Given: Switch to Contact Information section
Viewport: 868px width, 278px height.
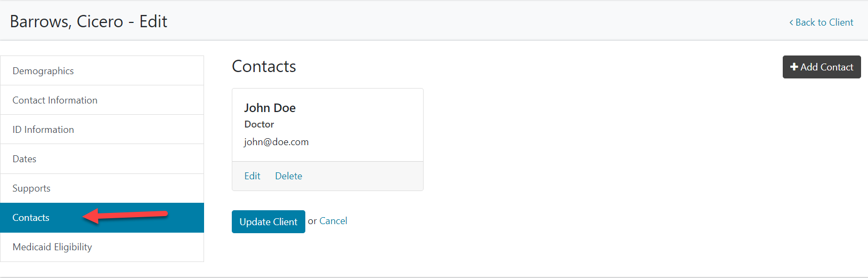Looking at the screenshot, I should (55, 100).
